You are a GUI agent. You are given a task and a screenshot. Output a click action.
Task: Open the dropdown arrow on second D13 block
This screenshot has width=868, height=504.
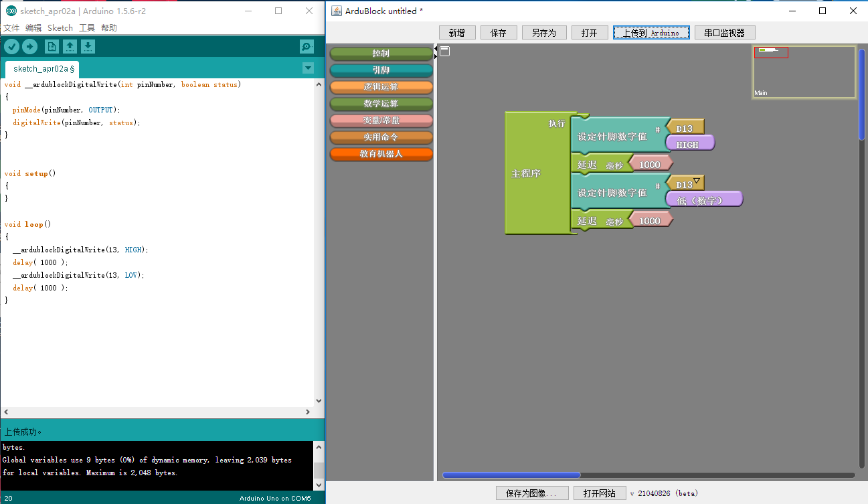[x=697, y=181]
